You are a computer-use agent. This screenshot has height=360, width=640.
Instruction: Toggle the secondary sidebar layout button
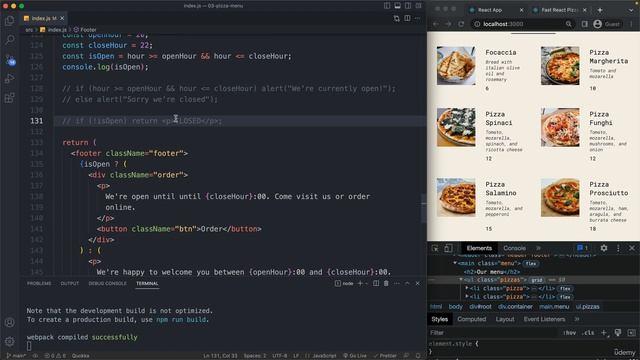408,6
